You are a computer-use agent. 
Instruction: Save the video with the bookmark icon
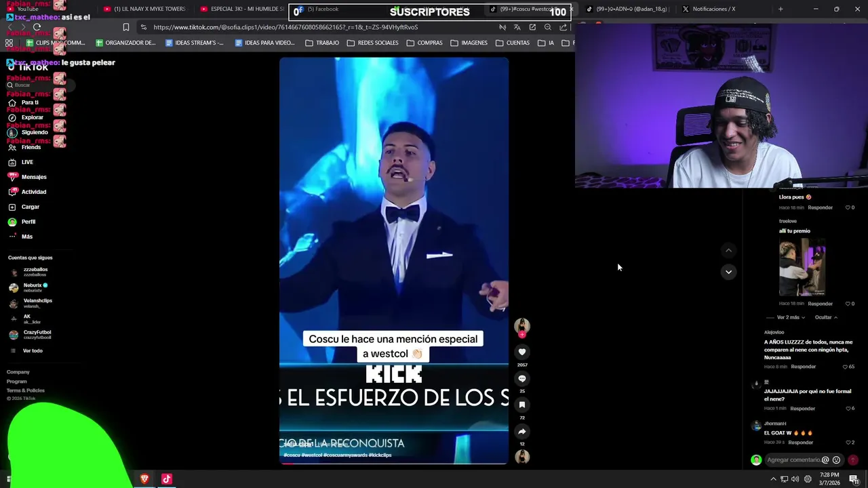522,405
